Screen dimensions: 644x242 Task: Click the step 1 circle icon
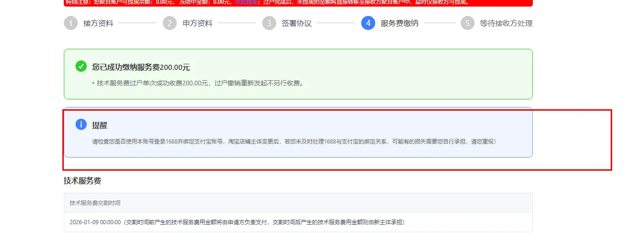(71, 23)
